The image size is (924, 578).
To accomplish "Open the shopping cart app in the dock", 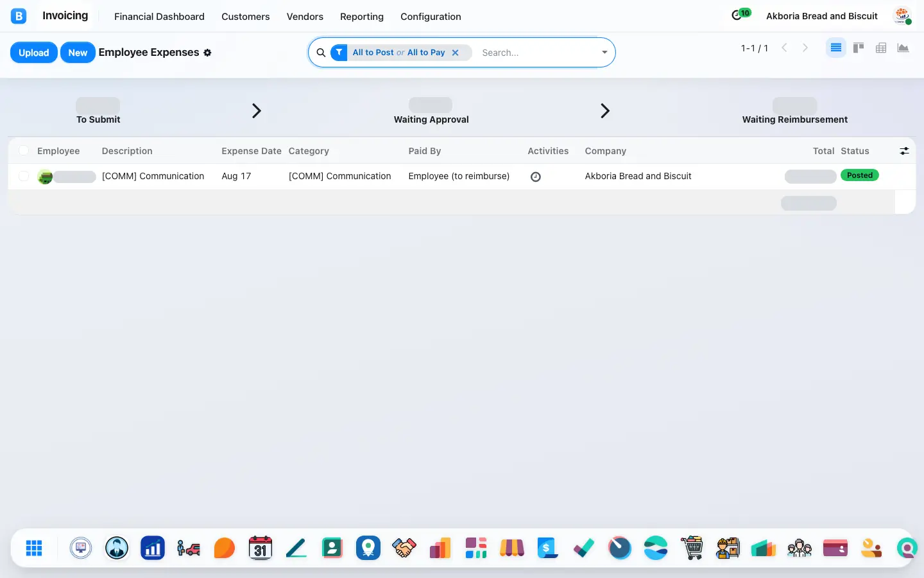I will (x=692, y=548).
